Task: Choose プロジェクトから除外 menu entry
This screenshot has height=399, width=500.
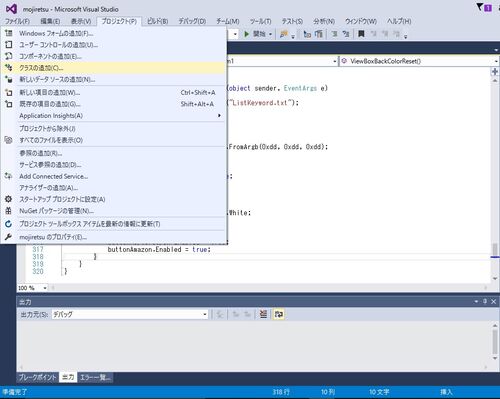Action: tap(113, 129)
